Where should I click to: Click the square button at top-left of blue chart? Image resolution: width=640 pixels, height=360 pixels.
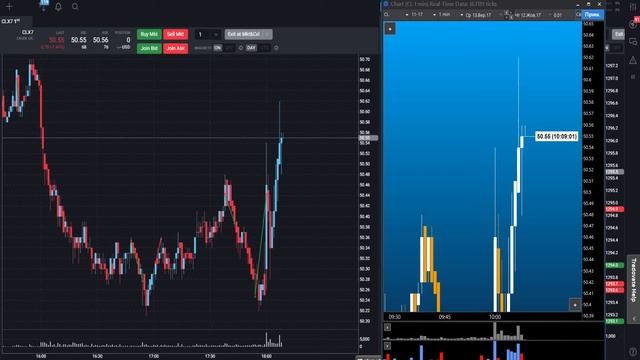click(390, 29)
